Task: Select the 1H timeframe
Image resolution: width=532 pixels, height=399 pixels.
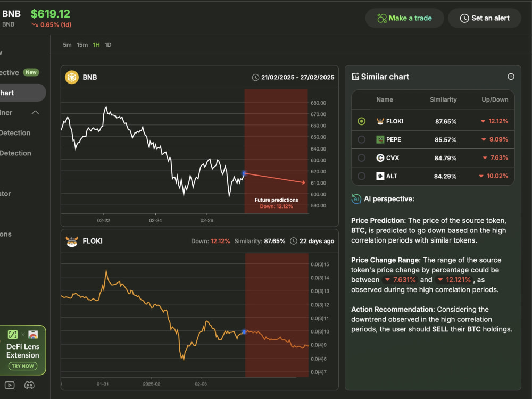Action: pyautogui.click(x=96, y=45)
